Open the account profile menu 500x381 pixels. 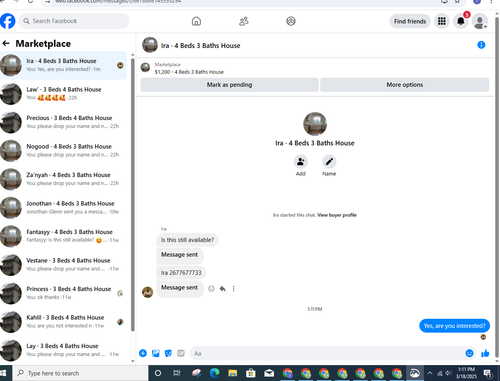point(480,21)
